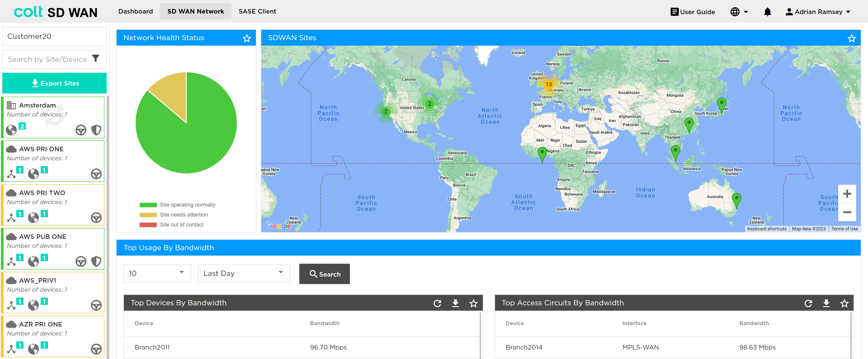Favorite the SDWAN Sites panel star
This screenshot has width=868, height=359.
coord(851,38)
